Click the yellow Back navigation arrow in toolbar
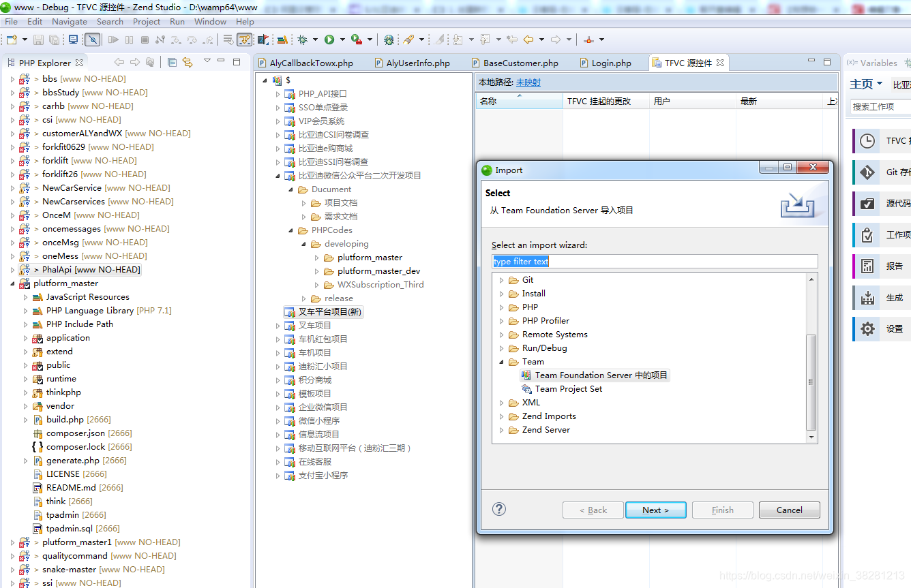This screenshot has height=588, width=911. [x=528, y=40]
